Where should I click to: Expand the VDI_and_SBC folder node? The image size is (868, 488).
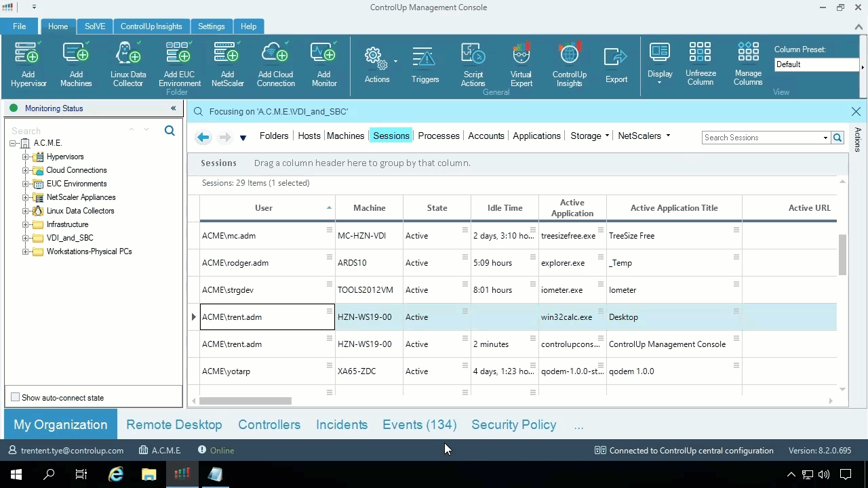[26, 238]
